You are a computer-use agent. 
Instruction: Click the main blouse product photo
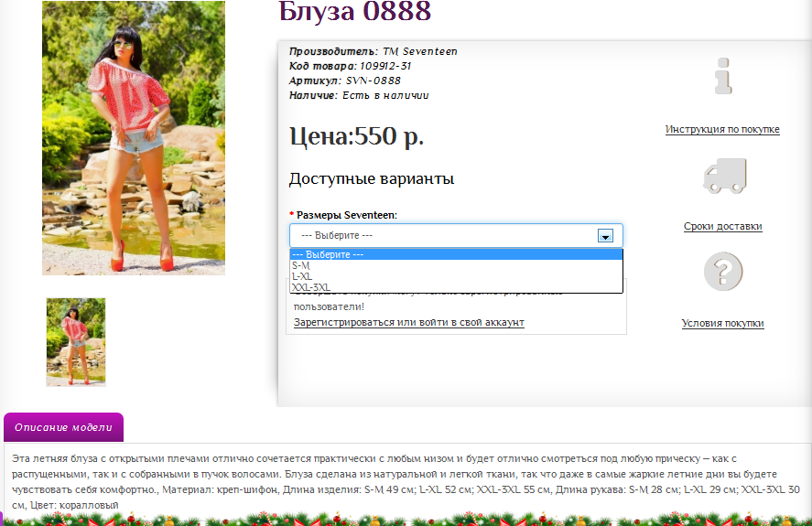tap(134, 138)
